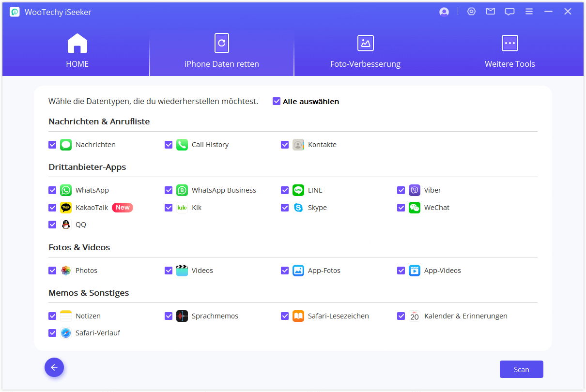Click the WooTechy iSeeker logo
This screenshot has width=586, height=392.
[15, 11]
